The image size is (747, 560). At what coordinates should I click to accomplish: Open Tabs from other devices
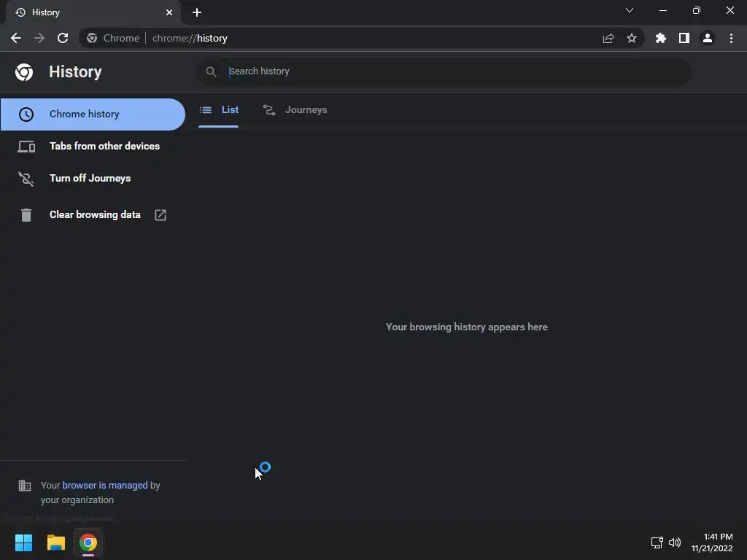[93, 146]
